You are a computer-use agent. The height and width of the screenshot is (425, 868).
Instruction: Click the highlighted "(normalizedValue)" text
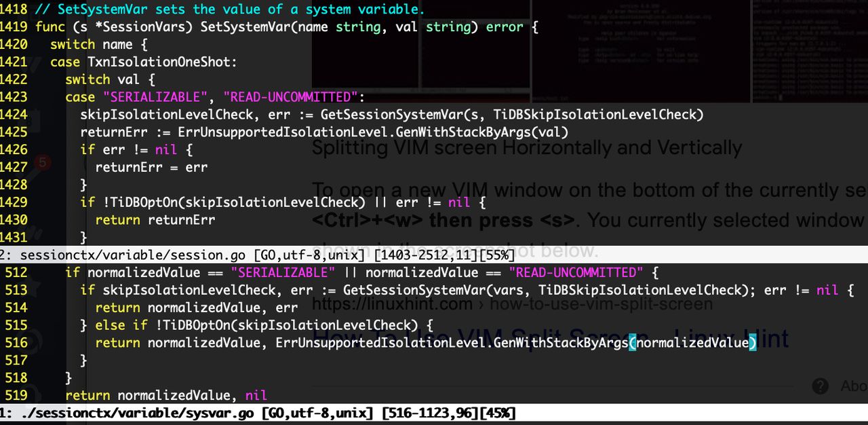point(693,343)
